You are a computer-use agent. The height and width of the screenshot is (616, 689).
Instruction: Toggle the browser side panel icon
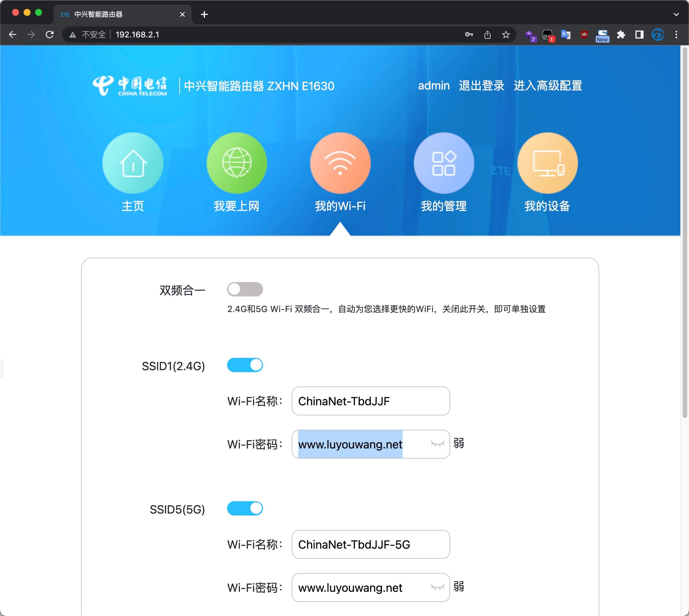tap(639, 35)
